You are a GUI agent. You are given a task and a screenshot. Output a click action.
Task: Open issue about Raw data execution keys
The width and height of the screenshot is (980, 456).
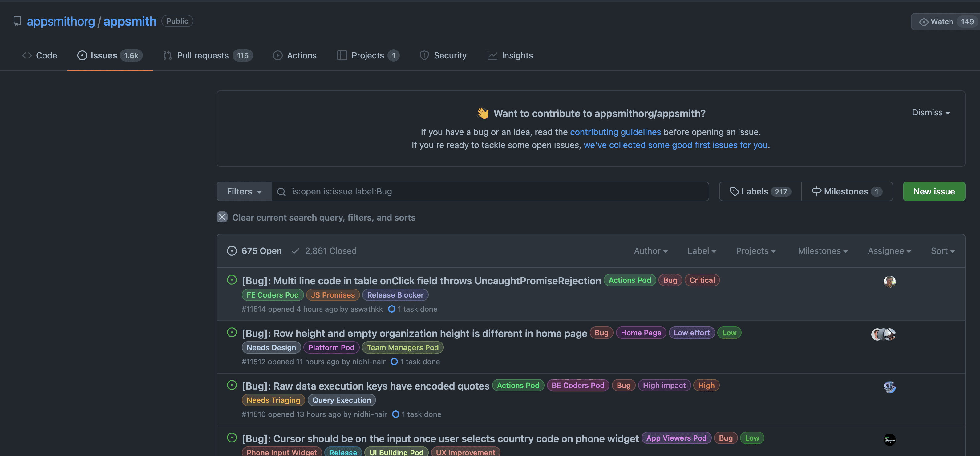[366, 386]
